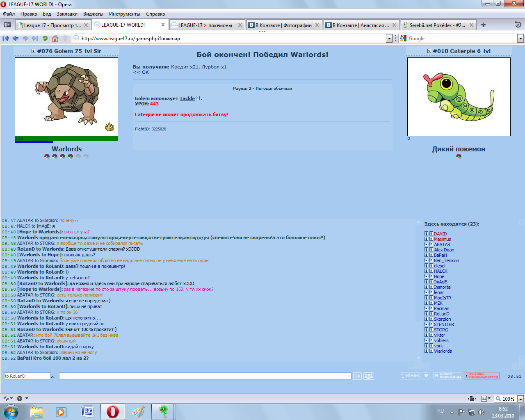Click into the chat message input field
The height and width of the screenshot is (420, 525).
pos(205,376)
